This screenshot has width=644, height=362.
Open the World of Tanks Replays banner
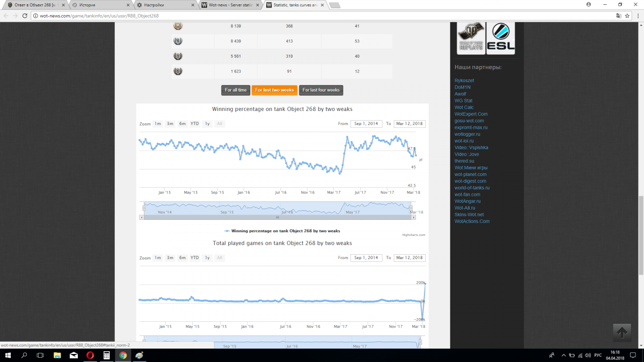pyautogui.click(x=471, y=38)
